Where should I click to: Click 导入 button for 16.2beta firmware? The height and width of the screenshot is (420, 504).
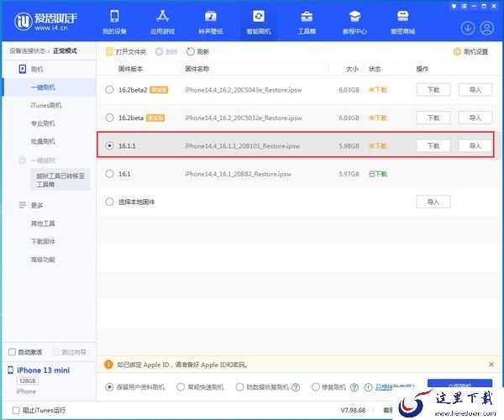475,118
